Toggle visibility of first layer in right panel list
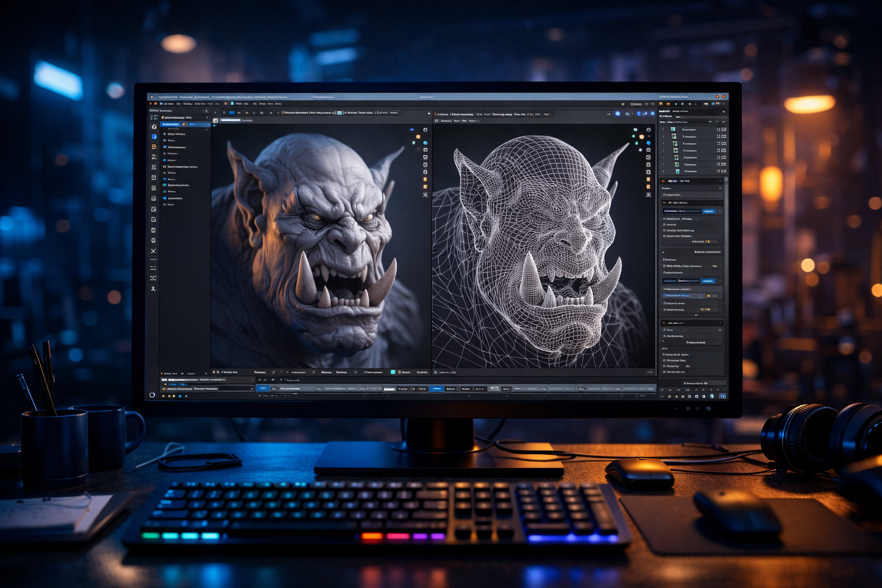Image resolution: width=882 pixels, height=588 pixels. point(718,130)
